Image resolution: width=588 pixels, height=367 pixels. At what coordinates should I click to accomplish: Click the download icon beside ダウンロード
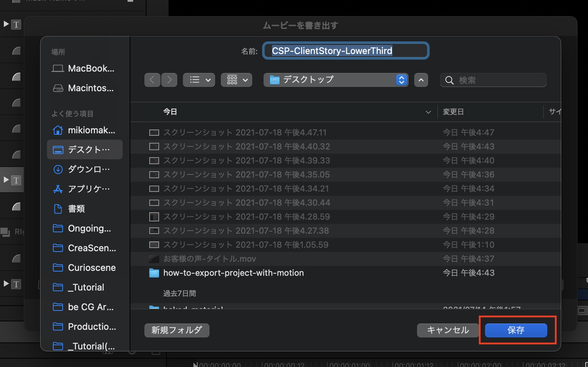(58, 169)
